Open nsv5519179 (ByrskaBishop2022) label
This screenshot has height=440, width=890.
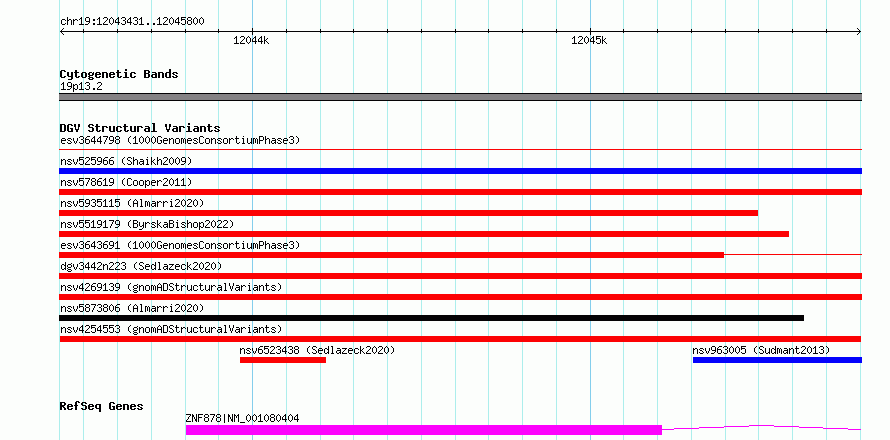[146, 224]
